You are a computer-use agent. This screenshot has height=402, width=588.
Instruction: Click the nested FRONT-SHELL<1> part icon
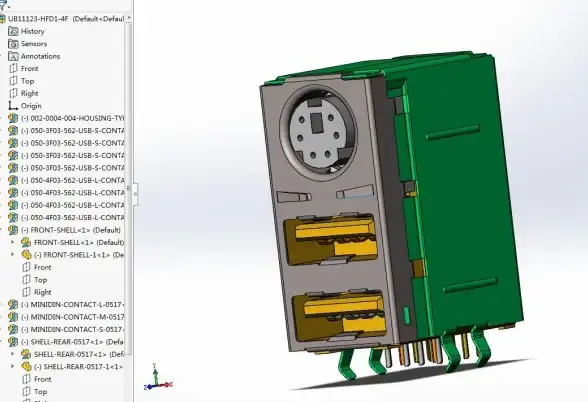tap(26, 242)
